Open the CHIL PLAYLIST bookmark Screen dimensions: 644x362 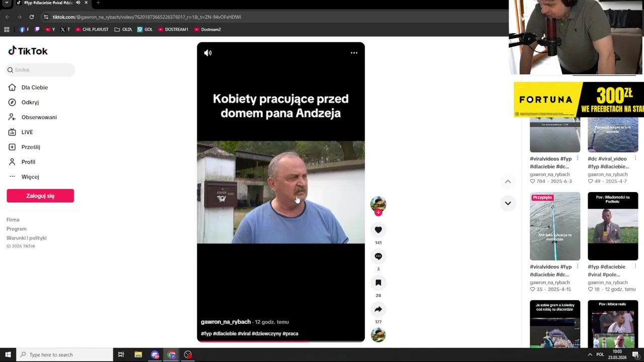pyautogui.click(x=92, y=30)
